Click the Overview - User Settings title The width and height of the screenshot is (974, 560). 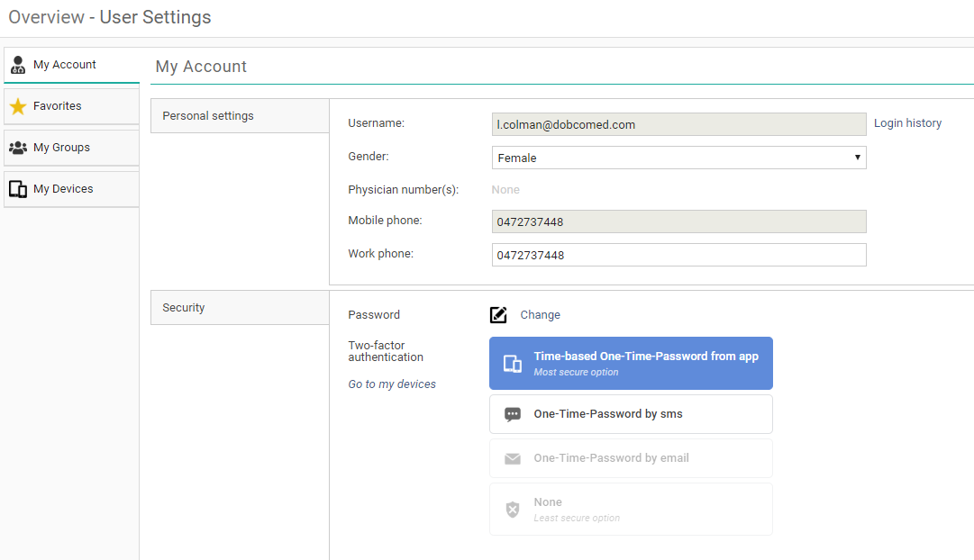tap(110, 17)
